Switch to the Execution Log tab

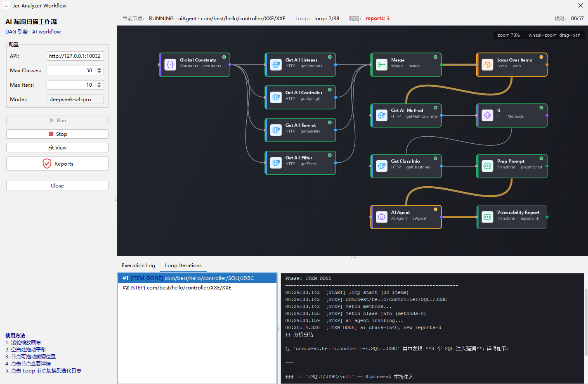pyautogui.click(x=138, y=265)
